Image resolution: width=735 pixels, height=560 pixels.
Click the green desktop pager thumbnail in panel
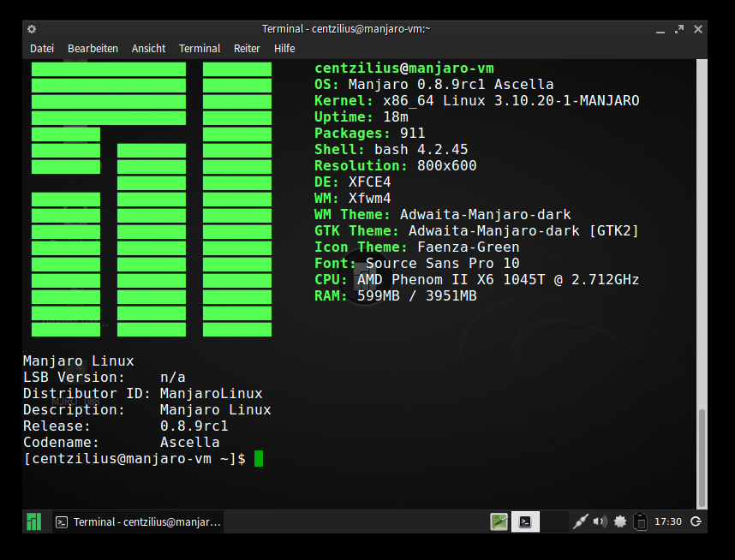[499, 521]
